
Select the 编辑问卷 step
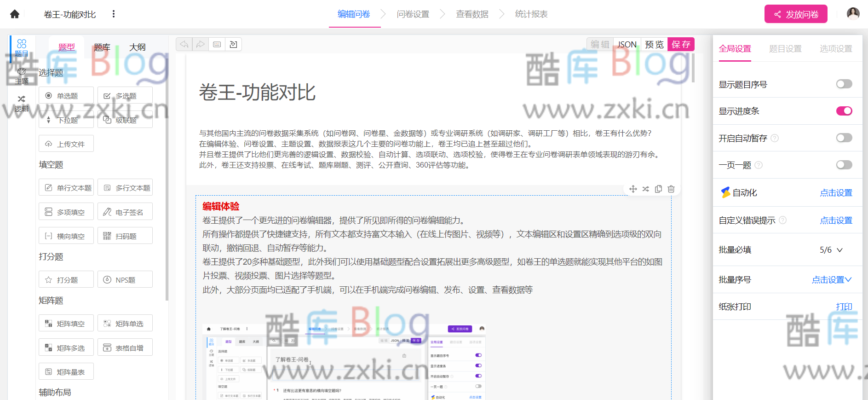pyautogui.click(x=354, y=14)
